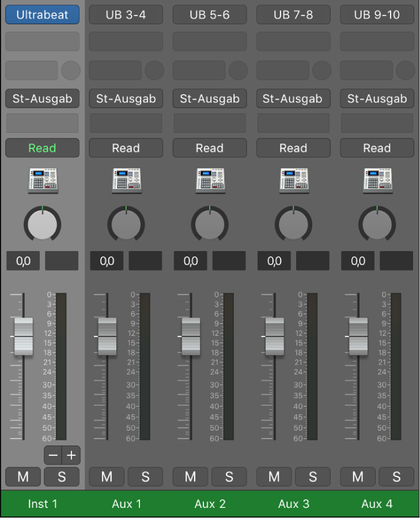Click the UB 5-6 input slot

coord(210,14)
